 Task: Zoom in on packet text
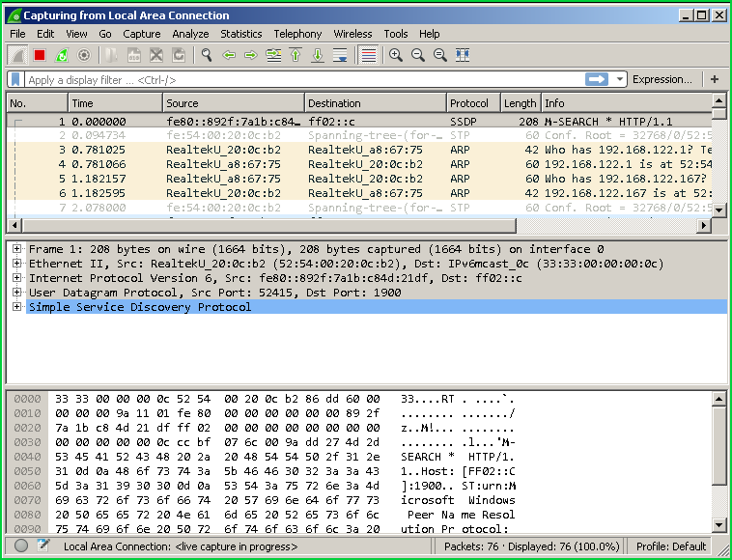(396, 56)
